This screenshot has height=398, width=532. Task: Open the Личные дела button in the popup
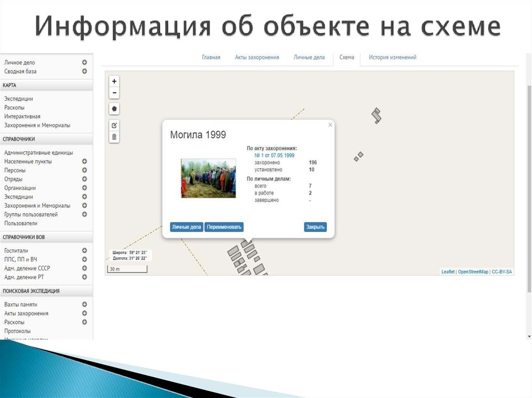(187, 227)
